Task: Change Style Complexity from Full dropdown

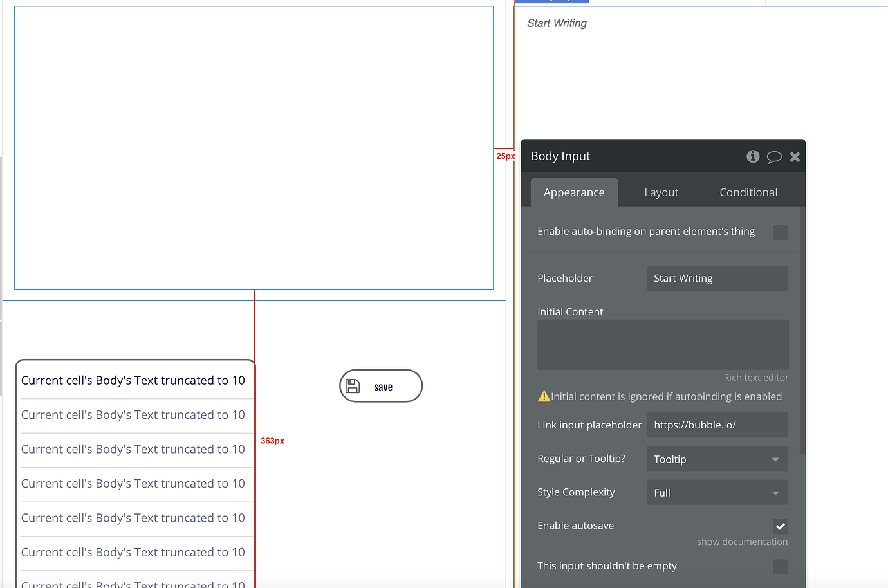Action: [717, 492]
